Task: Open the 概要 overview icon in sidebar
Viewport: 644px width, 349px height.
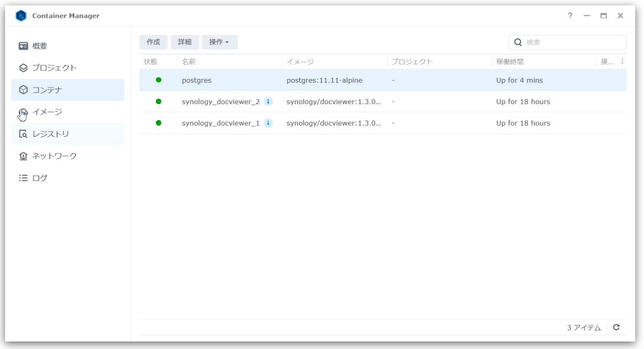Action: click(23, 46)
